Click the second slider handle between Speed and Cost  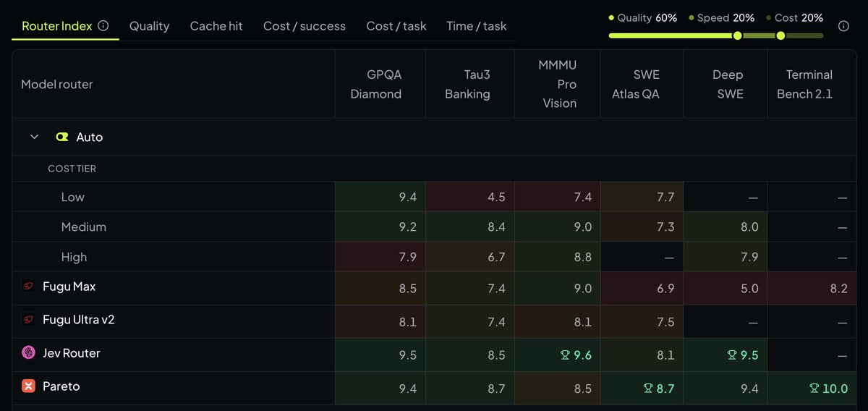780,35
